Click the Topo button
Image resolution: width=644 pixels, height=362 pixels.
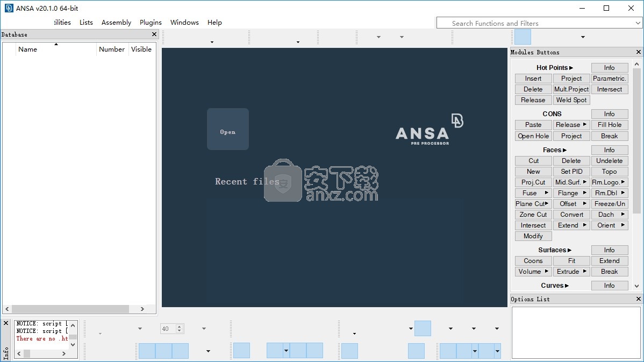point(610,172)
